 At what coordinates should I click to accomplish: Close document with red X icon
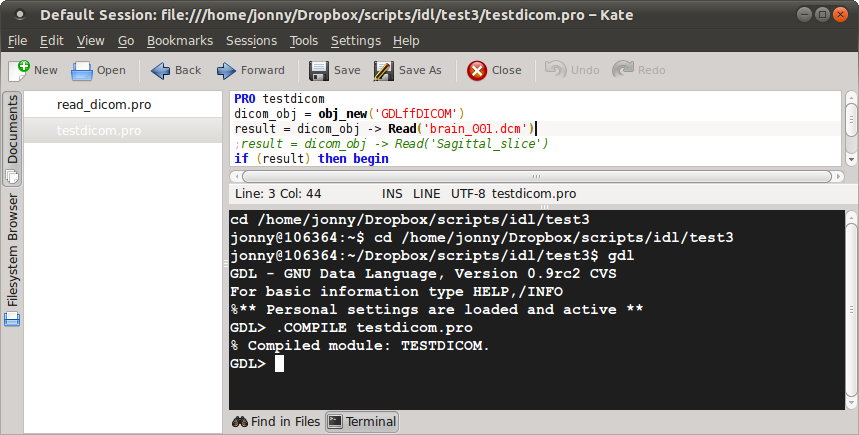tap(477, 71)
